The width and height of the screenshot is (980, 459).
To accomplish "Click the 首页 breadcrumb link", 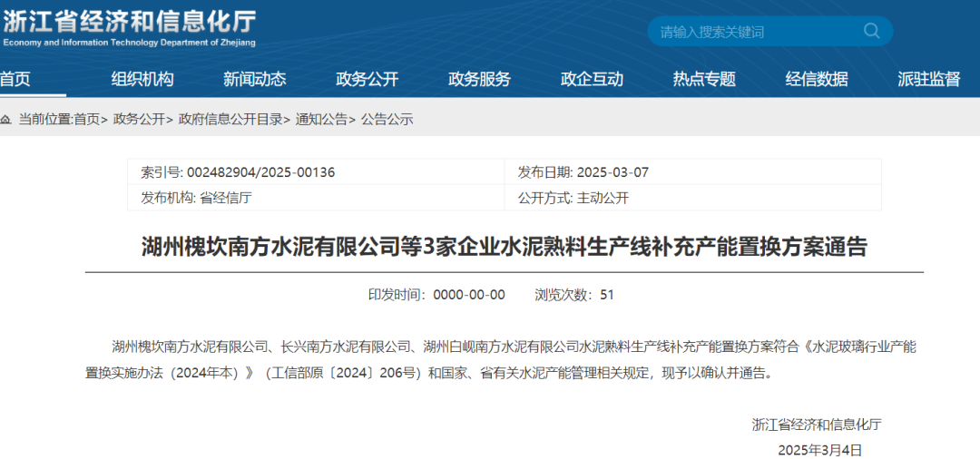I will pos(87,119).
